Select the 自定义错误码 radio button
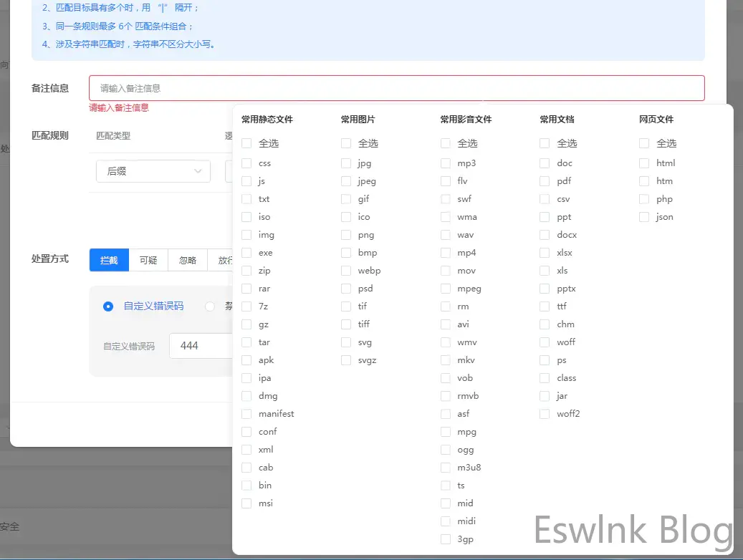Image resolution: width=743 pixels, height=560 pixels. [x=108, y=306]
